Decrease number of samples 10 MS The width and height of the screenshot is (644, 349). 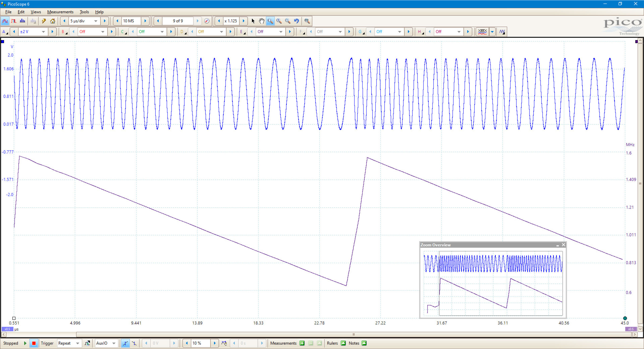pos(117,21)
